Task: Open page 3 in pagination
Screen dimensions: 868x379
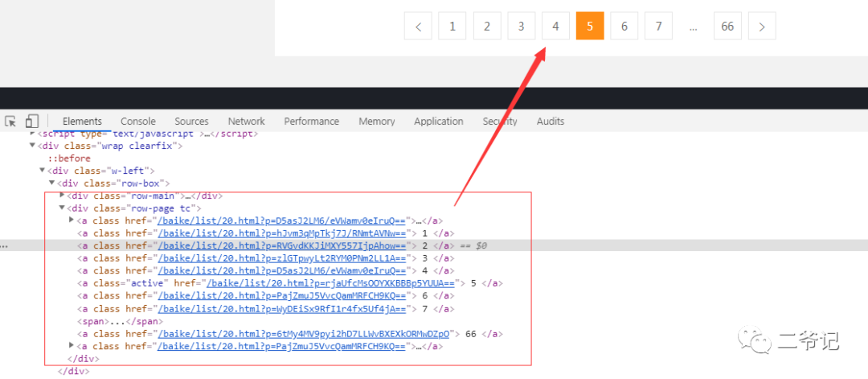Action: pos(521,26)
